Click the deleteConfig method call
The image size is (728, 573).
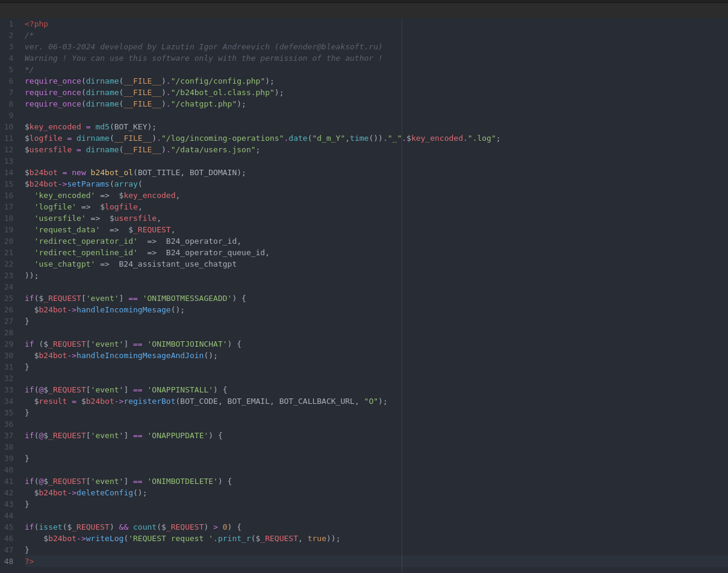pyautogui.click(x=104, y=493)
